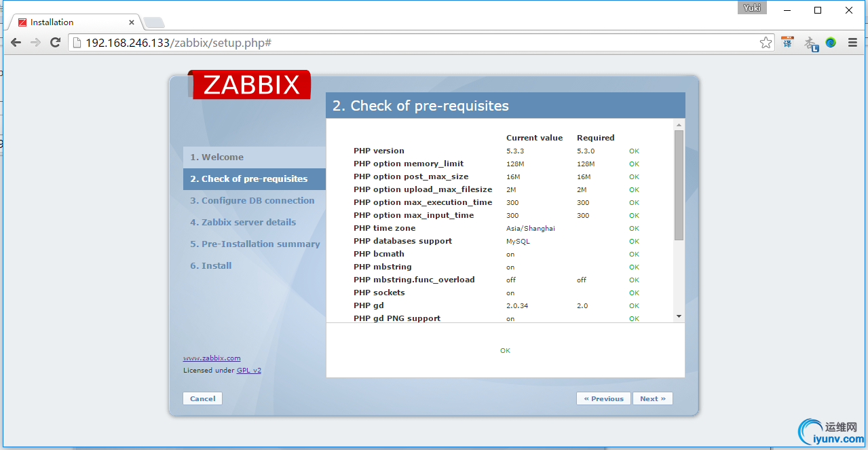This screenshot has width=868, height=450.
Task: Click PHP option upload_max_filesize label
Action: pyautogui.click(x=423, y=189)
